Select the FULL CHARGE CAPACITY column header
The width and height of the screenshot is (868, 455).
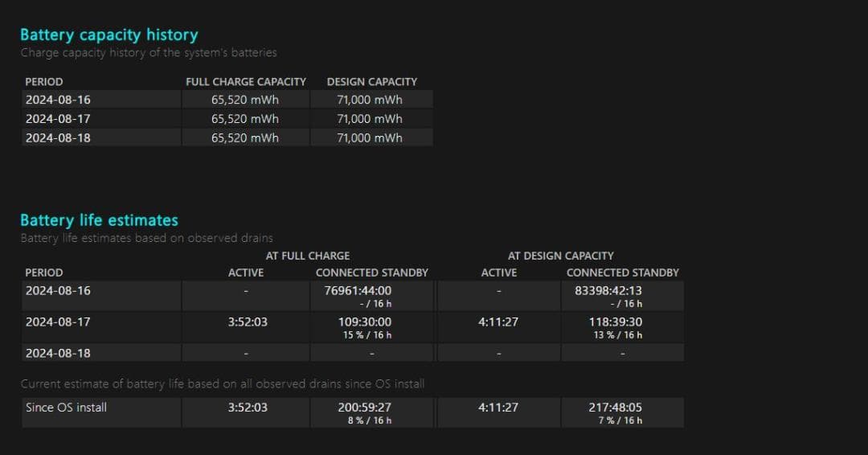click(x=246, y=81)
